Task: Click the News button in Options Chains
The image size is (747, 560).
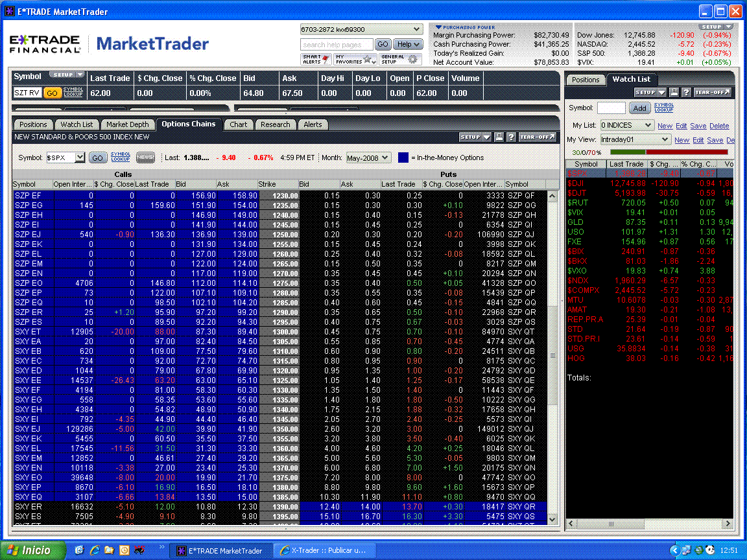Action: point(145,157)
